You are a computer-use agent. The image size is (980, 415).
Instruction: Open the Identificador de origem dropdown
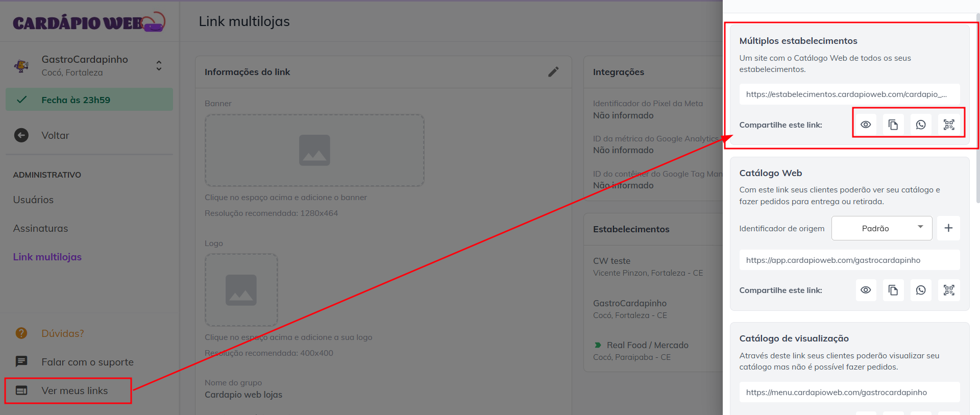[x=881, y=228]
